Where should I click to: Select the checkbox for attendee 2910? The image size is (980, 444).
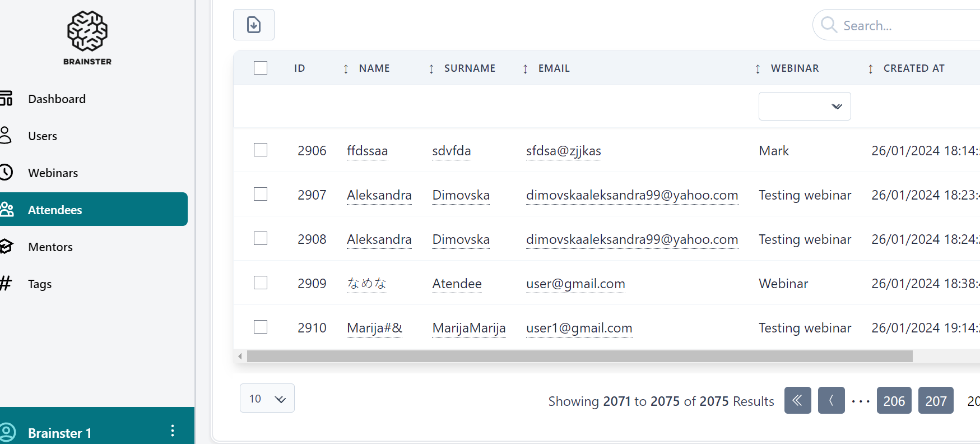[261, 327]
